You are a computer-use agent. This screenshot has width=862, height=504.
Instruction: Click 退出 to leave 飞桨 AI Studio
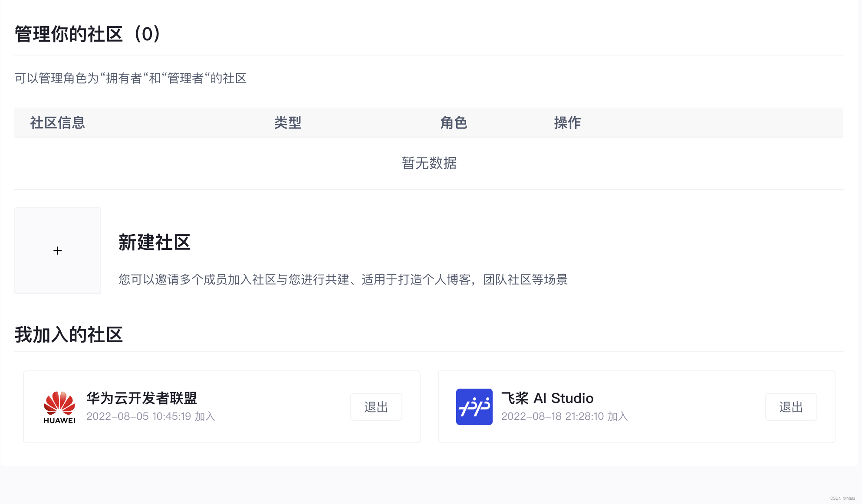tap(790, 406)
